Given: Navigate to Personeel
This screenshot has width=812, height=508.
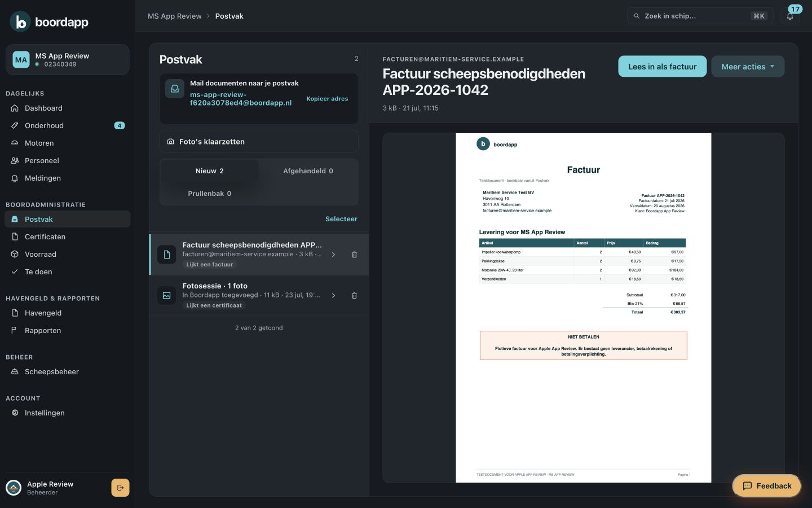Looking at the screenshot, I should tap(68, 160).
